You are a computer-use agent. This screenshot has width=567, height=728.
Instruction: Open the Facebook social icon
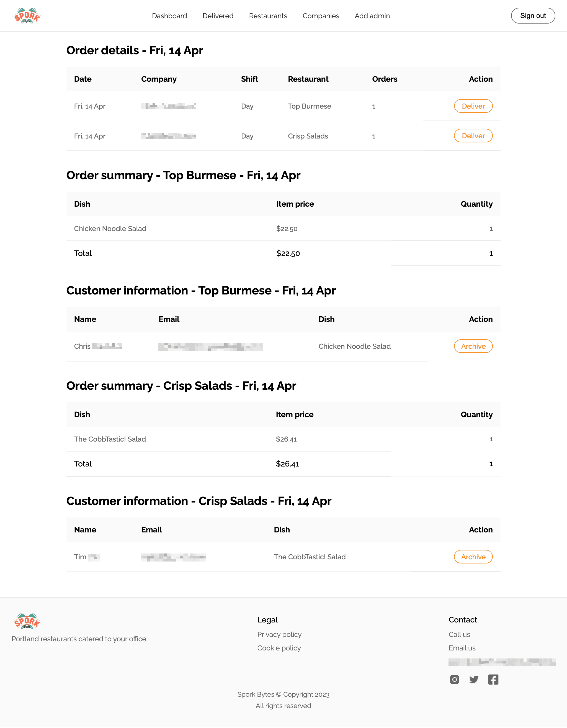(x=493, y=679)
